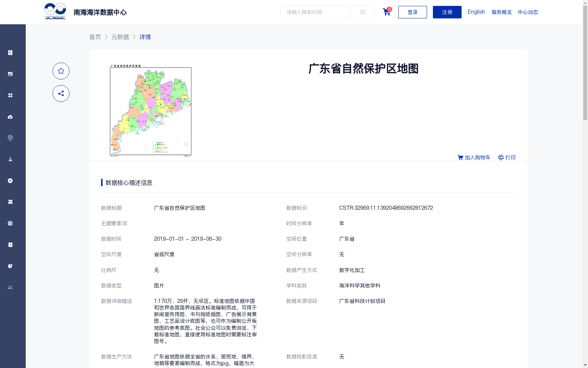The height and width of the screenshot is (368, 588).
Task: Click 详情 breadcrumb item
Action: pos(145,37)
